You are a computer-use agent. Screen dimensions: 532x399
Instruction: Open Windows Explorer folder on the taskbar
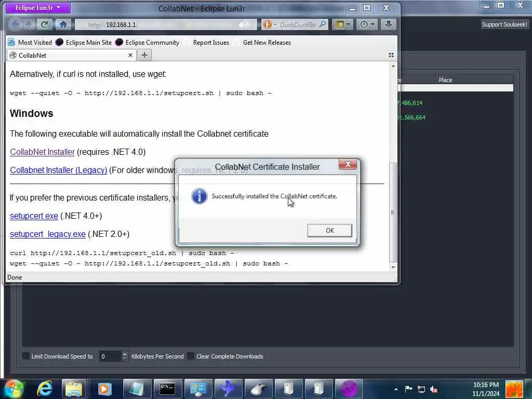click(74, 389)
